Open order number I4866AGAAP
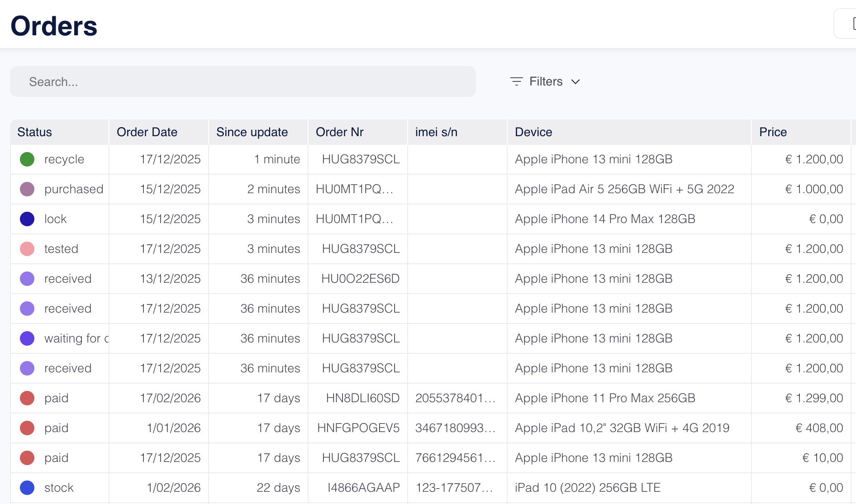Screen dimensions: 856x504 364,488
